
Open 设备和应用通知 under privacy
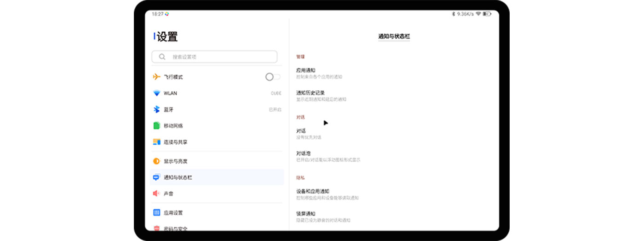point(327,194)
